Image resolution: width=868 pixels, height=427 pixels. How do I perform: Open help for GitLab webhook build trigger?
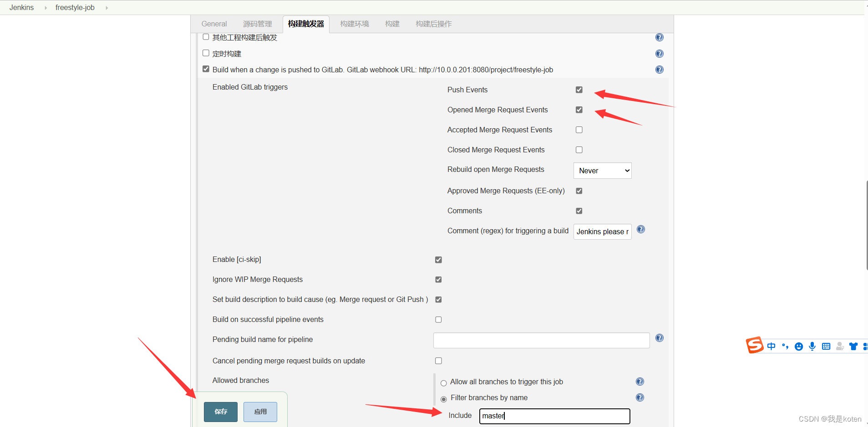(x=659, y=70)
